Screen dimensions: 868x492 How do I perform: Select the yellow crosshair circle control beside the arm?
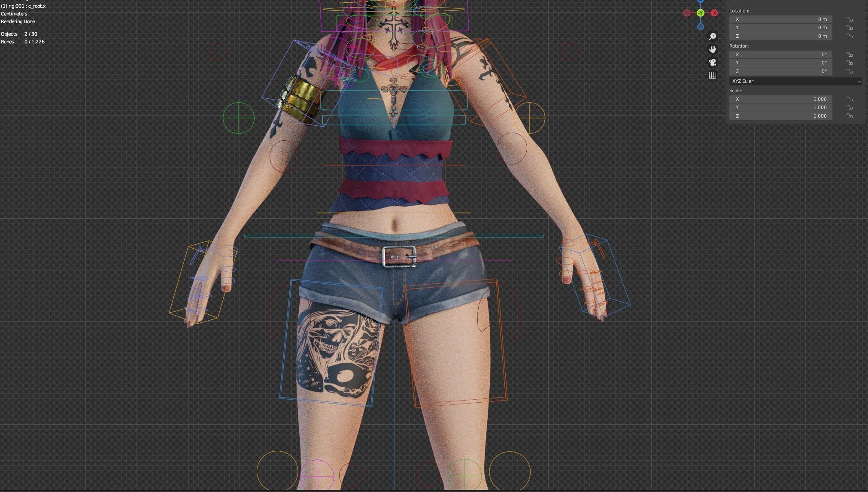coord(529,118)
